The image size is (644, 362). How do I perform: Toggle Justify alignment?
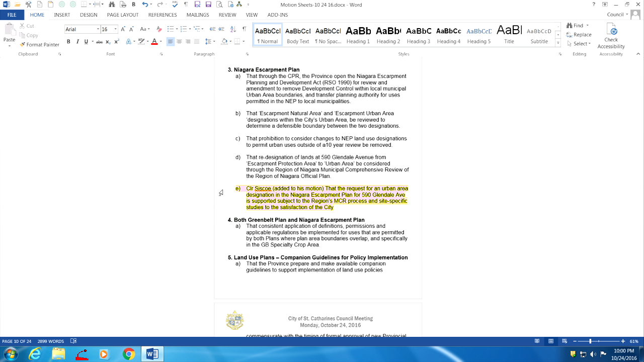tap(197, 42)
